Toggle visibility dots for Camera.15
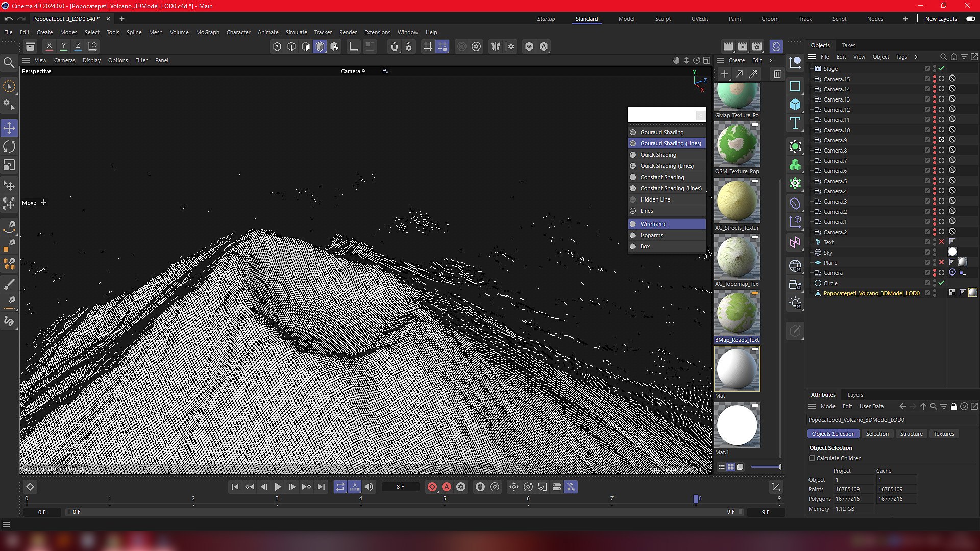Image resolution: width=980 pixels, height=551 pixels. click(x=935, y=79)
